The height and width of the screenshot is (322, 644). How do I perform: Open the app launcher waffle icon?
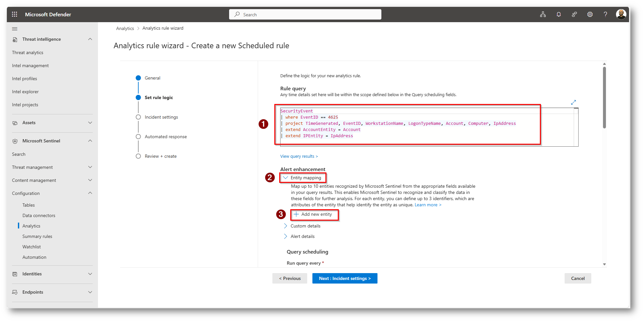pos(14,14)
